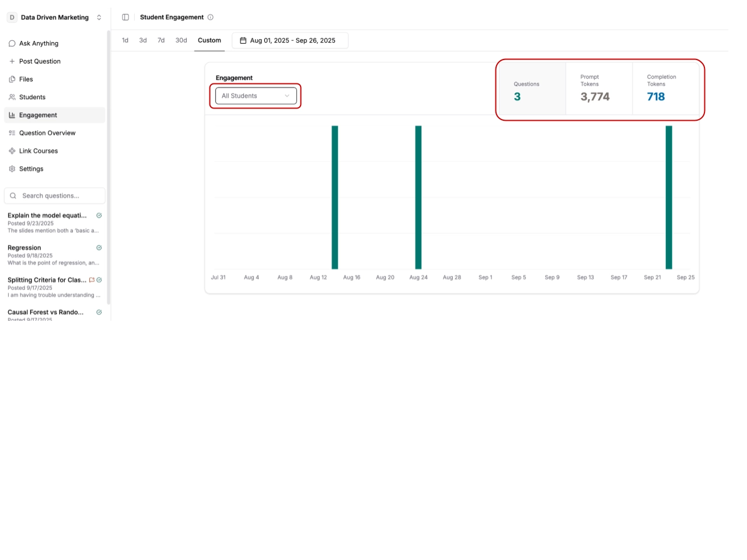Select the 1d time range tab
The width and height of the screenshot is (747, 560).
[125, 41]
